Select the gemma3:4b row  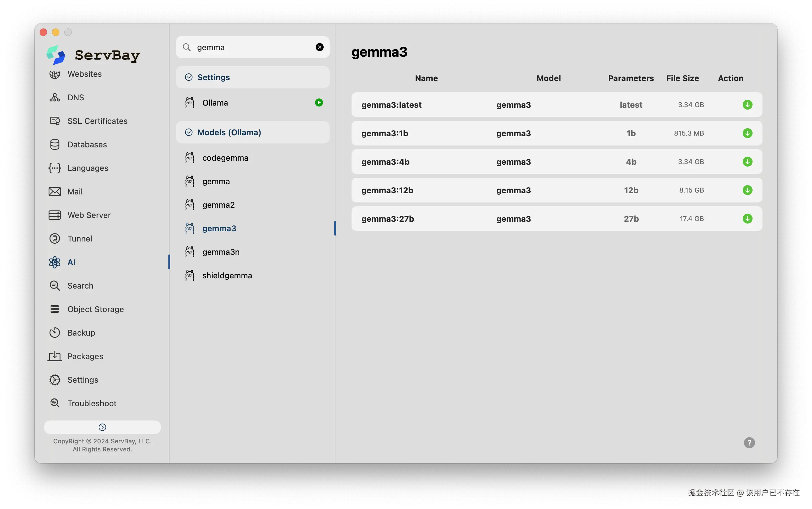click(504, 162)
